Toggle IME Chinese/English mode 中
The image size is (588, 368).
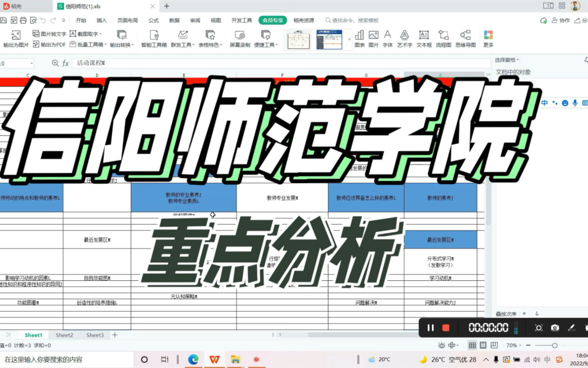pos(545,103)
